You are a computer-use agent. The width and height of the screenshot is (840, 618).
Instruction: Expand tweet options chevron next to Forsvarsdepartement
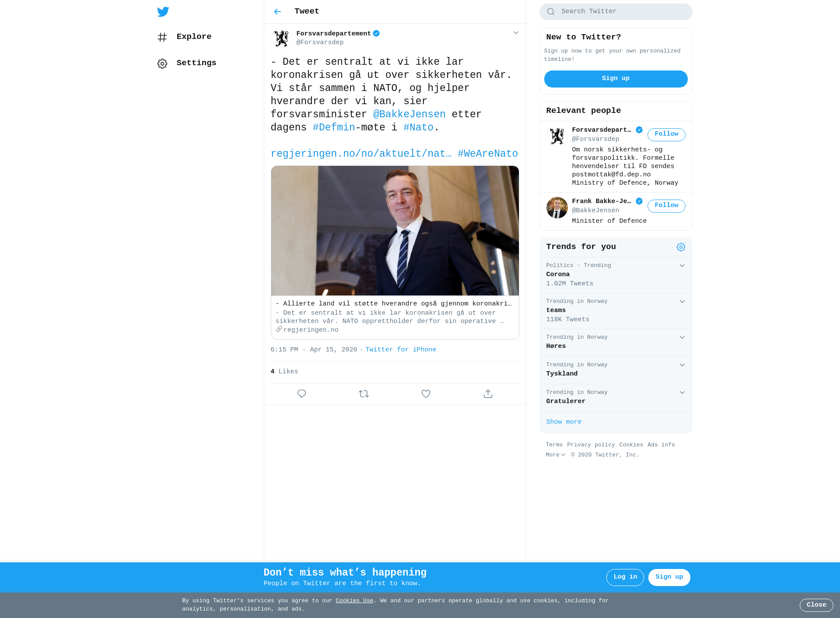(x=516, y=33)
